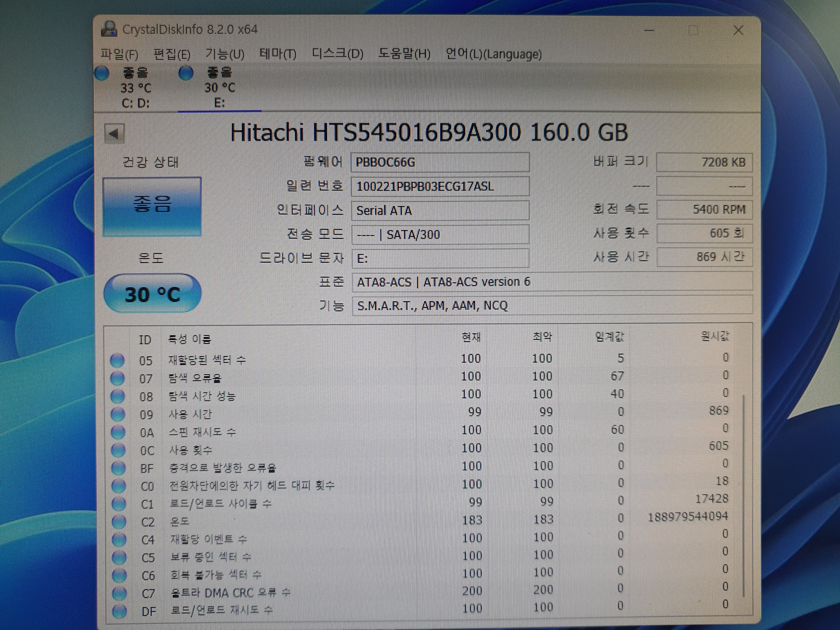Screen dimensions: 840x630
Task: Click the status orb for attribute C7
Action: [x=120, y=593]
